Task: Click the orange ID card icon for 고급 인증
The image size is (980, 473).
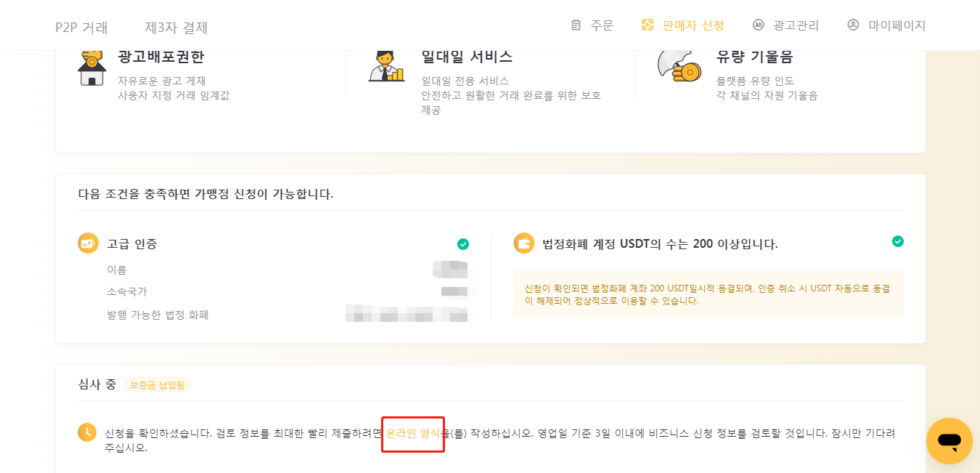Action: tap(88, 243)
